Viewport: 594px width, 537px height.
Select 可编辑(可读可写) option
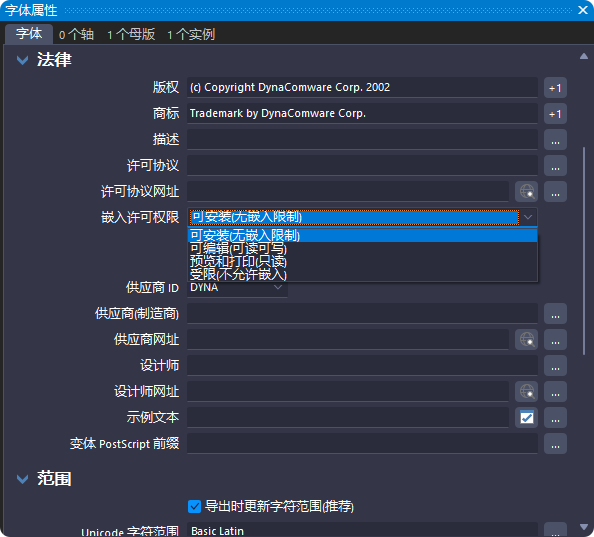[363, 248]
